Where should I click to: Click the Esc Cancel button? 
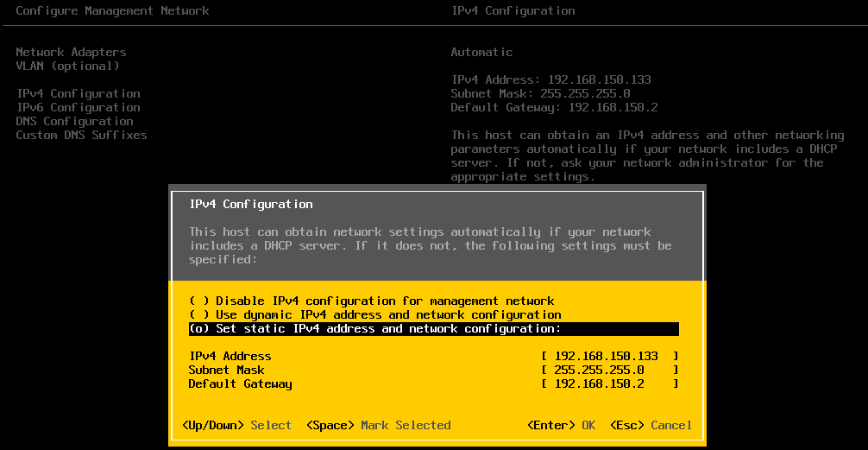coord(651,425)
